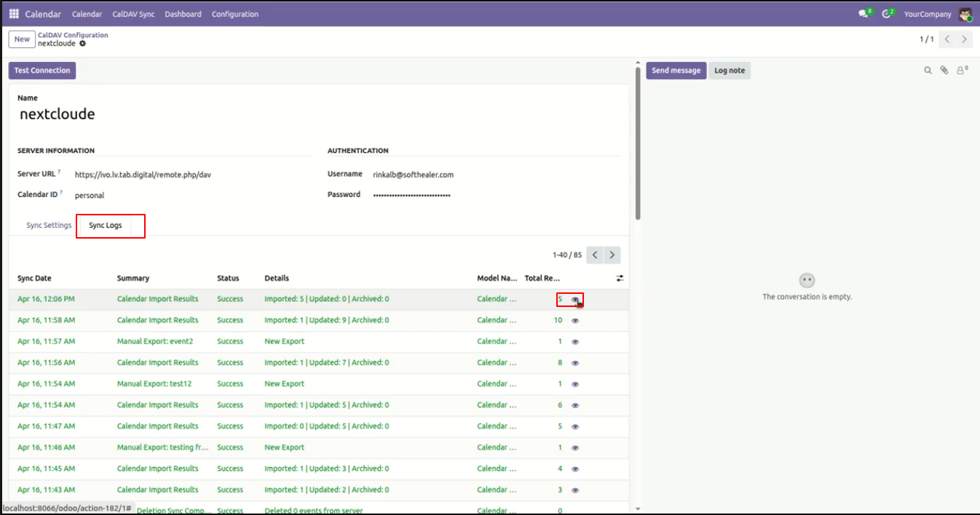This screenshot has width=980, height=515.
Task: Click the followers person icon
Action: point(962,71)
